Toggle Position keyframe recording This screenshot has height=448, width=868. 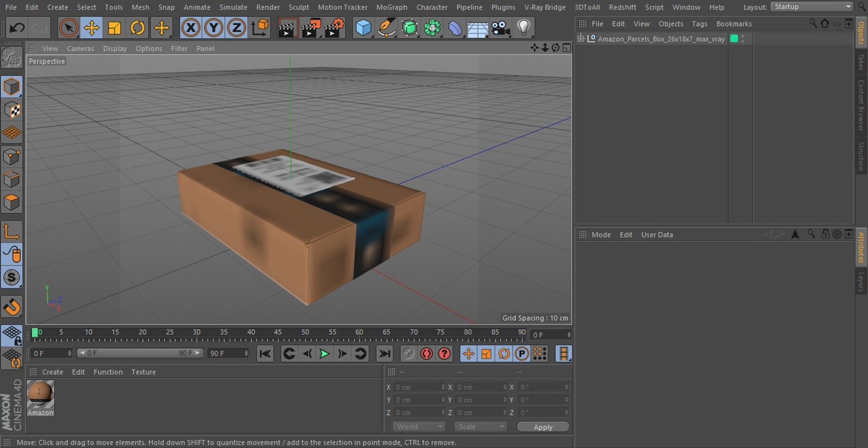(468, 354)
